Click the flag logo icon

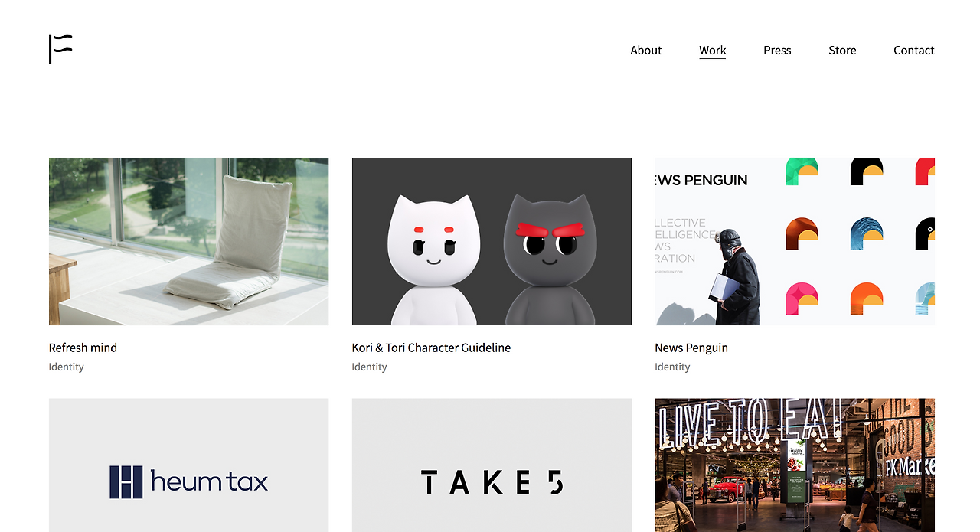coord(60,49)
